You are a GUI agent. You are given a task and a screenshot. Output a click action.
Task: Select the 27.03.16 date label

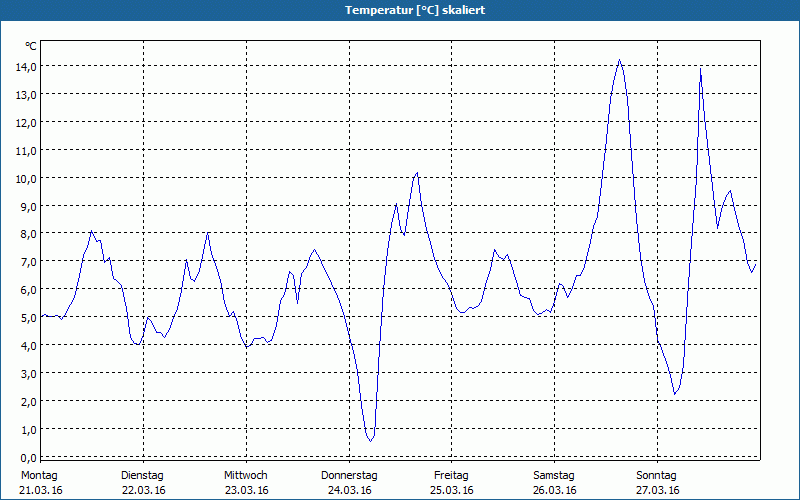point(658,490)
